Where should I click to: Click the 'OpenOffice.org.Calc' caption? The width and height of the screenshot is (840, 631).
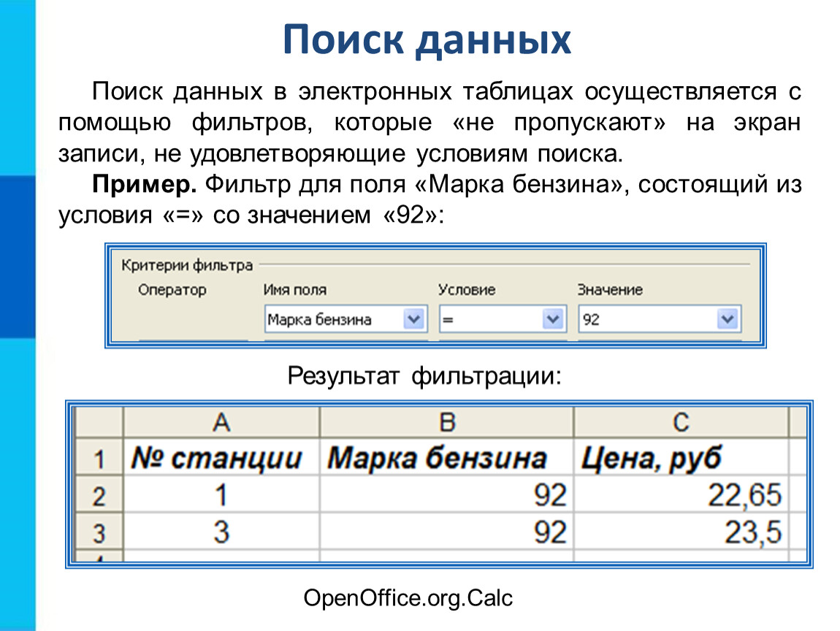tap(408, 597)
